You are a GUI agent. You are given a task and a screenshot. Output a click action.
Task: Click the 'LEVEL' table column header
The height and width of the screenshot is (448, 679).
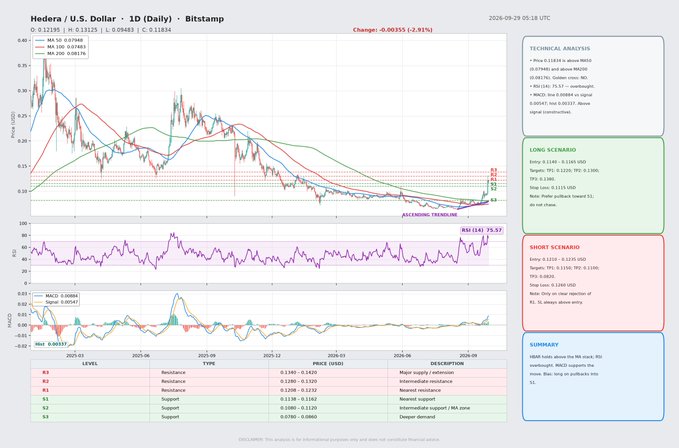pos(90,364)
